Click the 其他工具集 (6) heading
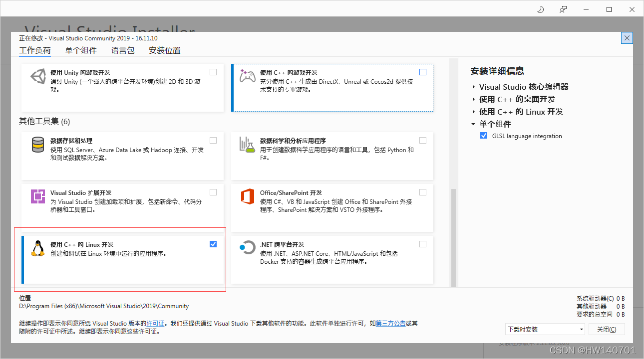This screenshot has width=644, height=359. click(44, 121)
